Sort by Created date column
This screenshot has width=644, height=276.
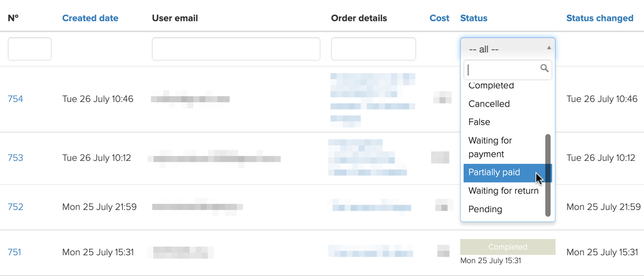(90, 18)
